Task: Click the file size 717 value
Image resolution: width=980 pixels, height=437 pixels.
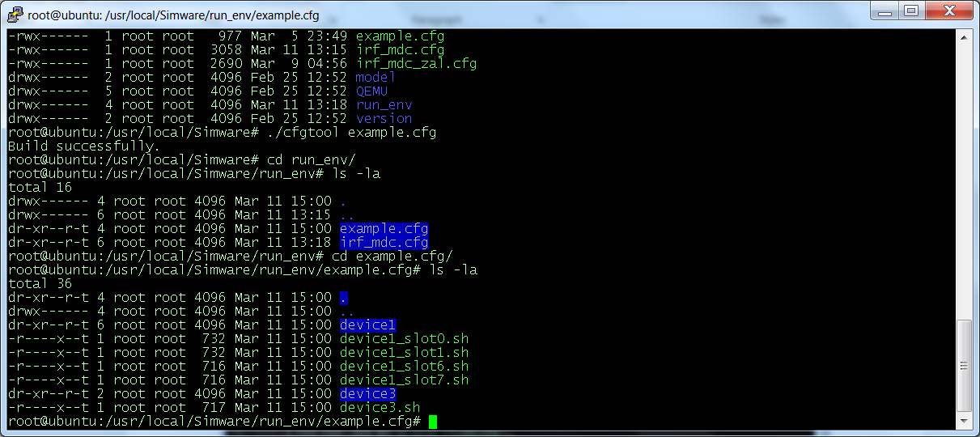Action: (x=214, y=408)
